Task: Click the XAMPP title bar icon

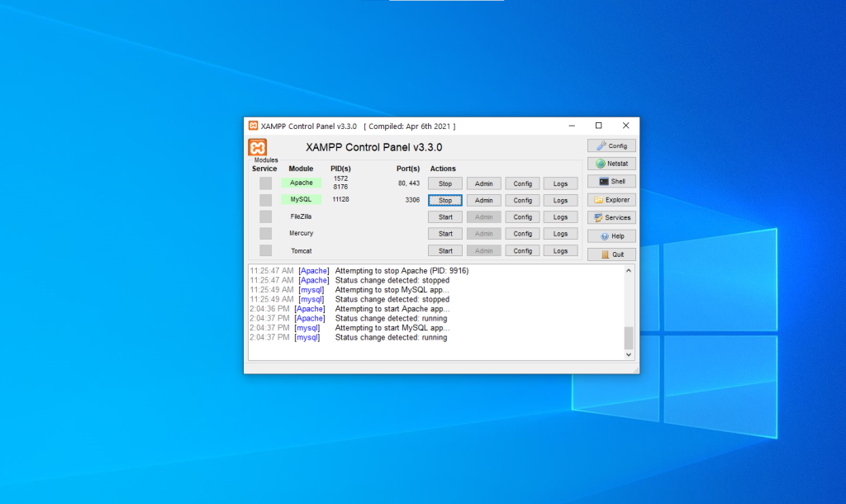Action: click(x=253, y=126)
